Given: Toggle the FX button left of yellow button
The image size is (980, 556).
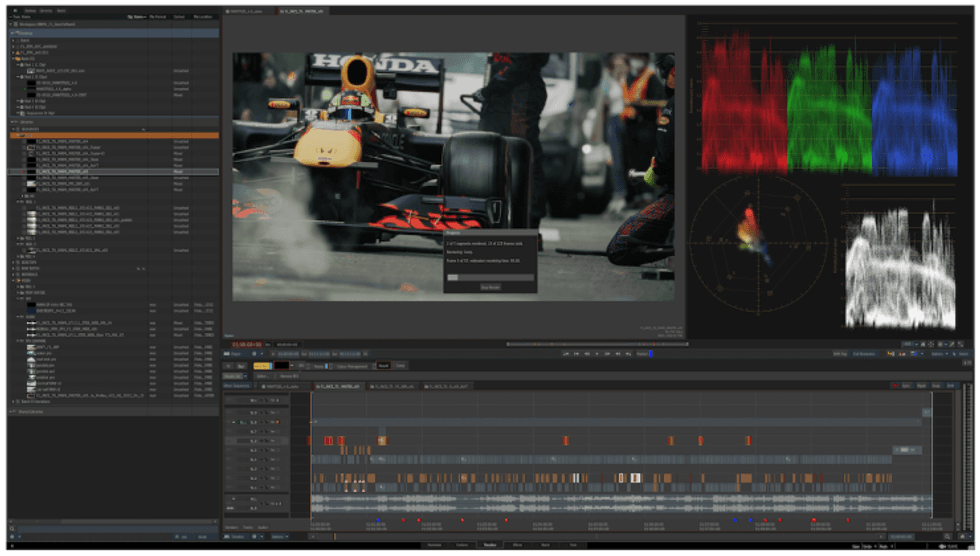Looking at the screenshot, I should [228, 366].
